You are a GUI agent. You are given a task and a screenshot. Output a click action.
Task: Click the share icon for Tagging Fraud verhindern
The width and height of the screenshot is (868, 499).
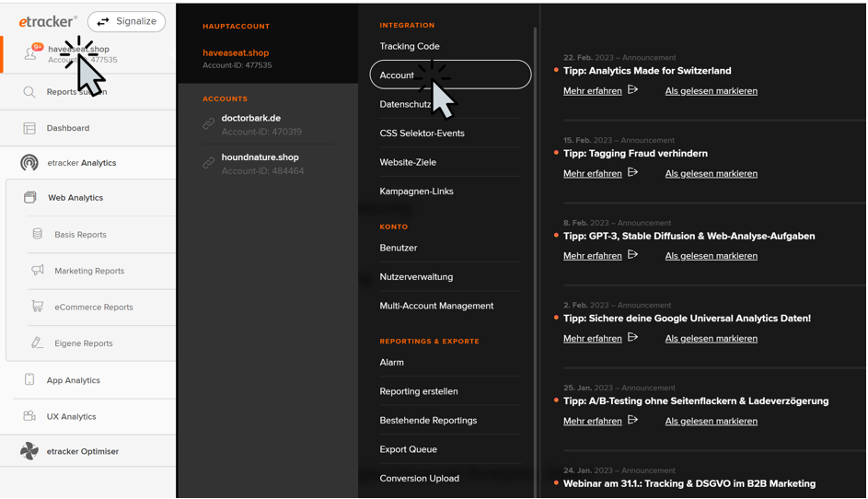(x=632, y=172)
